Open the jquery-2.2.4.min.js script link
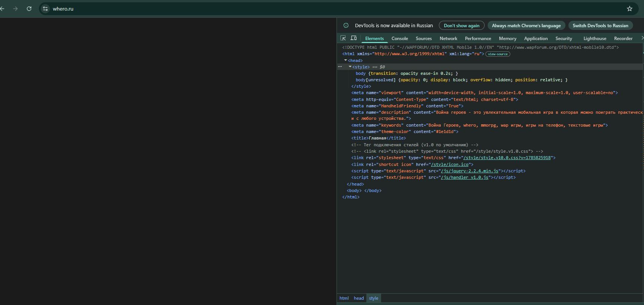Image resolution: width=644 pixels, height=305 pixels. 469,171
